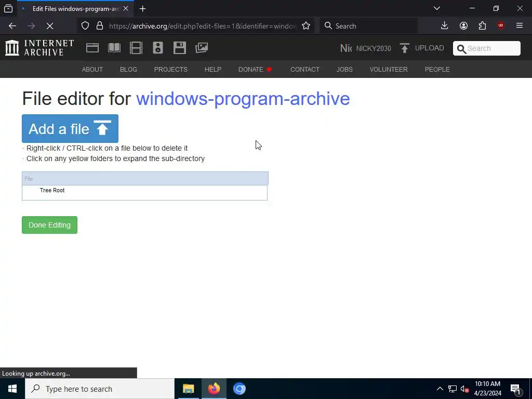The height and width of the screenshot is (399, 532).
Task: Open the uBlock Origin extension icon
Action: click(501, 26)
